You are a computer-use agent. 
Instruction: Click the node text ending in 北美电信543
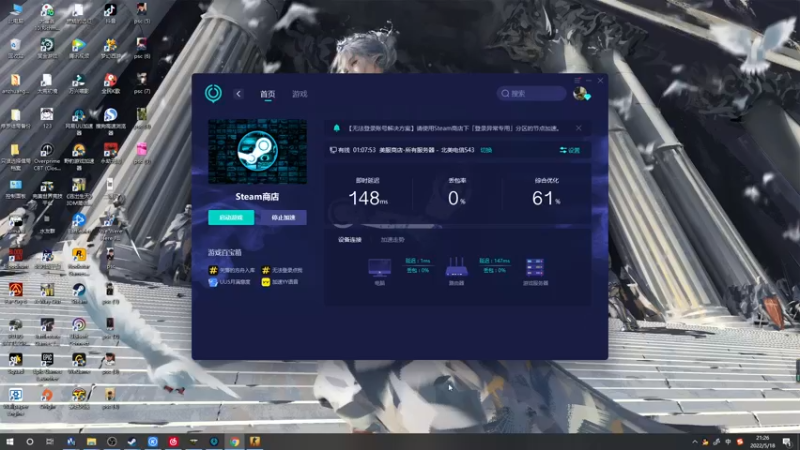point(427,150)
